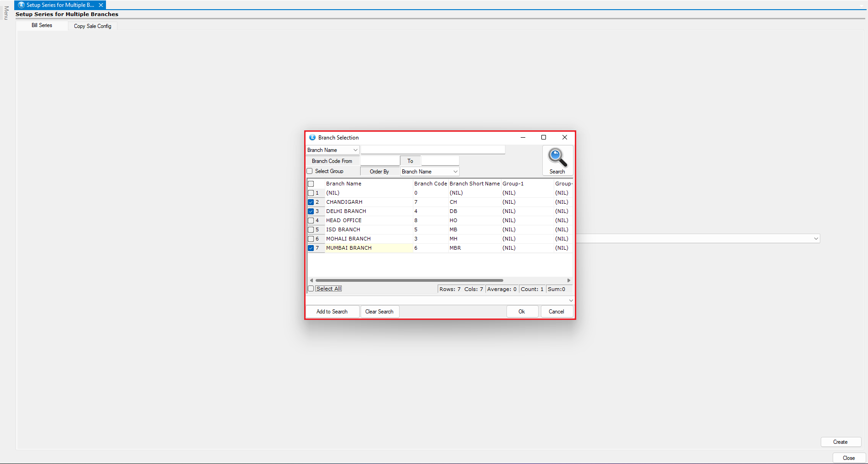Close the Branch Selection dialog window
Image resolution: width=868 pixels, height=464 pixels.
pyautogui.click(x=565, y=137)
